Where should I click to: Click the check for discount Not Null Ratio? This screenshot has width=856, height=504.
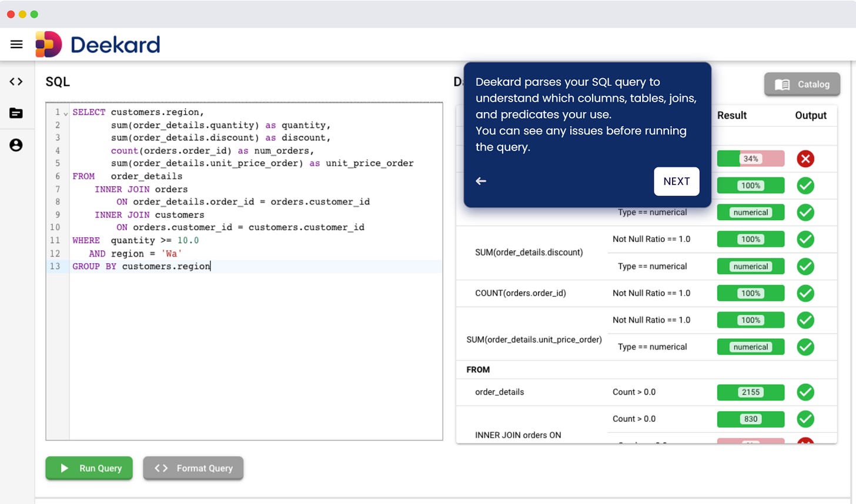tap(805, 239)
